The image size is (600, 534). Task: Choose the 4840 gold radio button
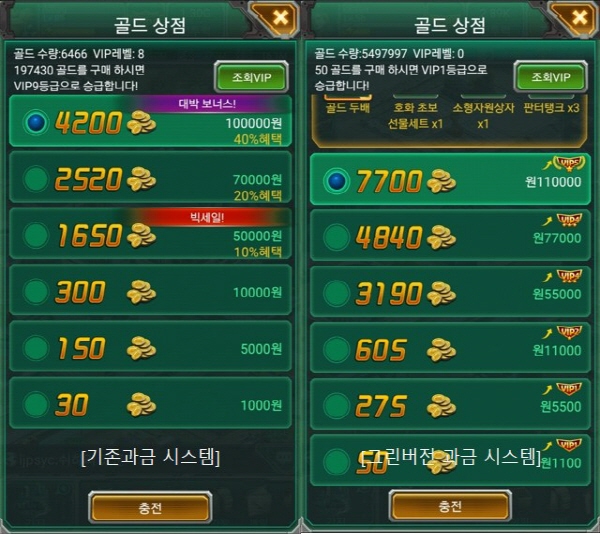pyautogui.click(x=336, y=237)
